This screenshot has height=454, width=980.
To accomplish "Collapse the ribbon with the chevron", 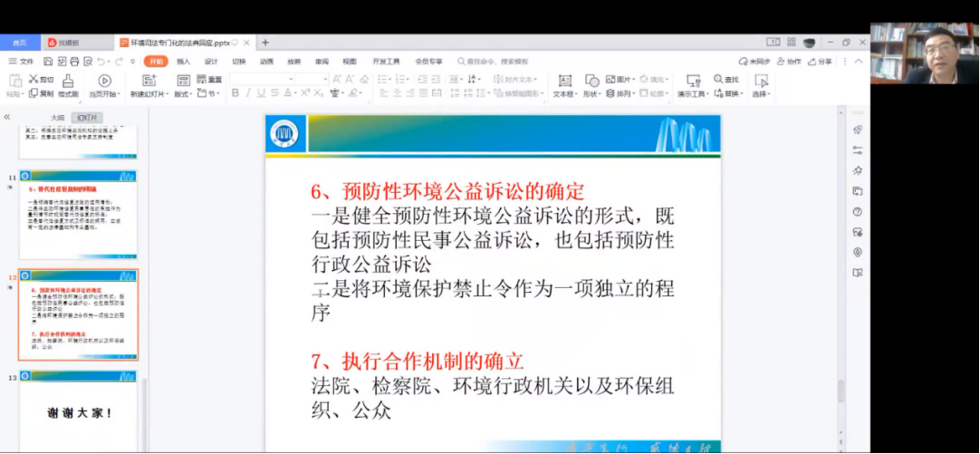I will click(x=859, y=62).
